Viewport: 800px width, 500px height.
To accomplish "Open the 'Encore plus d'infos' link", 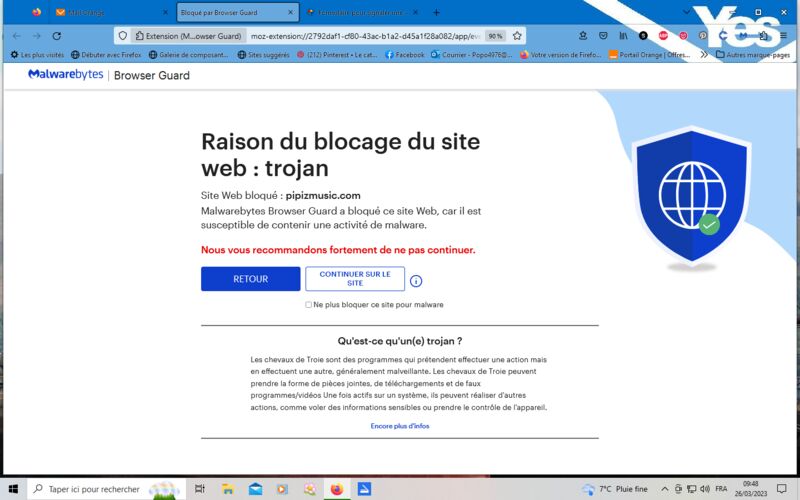I will coord(399,426).
